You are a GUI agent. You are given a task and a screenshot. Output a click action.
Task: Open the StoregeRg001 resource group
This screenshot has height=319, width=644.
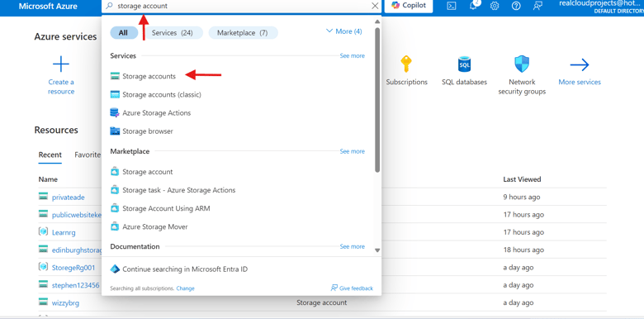point(73,268)
